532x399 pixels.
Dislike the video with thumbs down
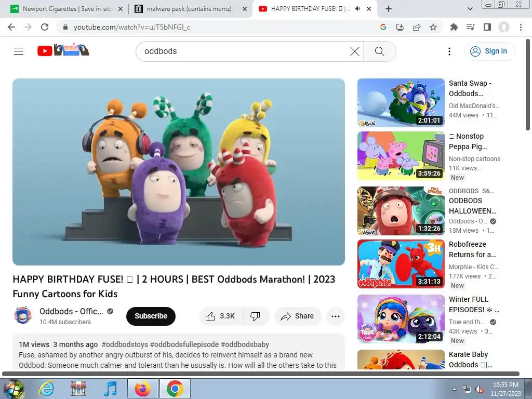(x=256, y=316)
